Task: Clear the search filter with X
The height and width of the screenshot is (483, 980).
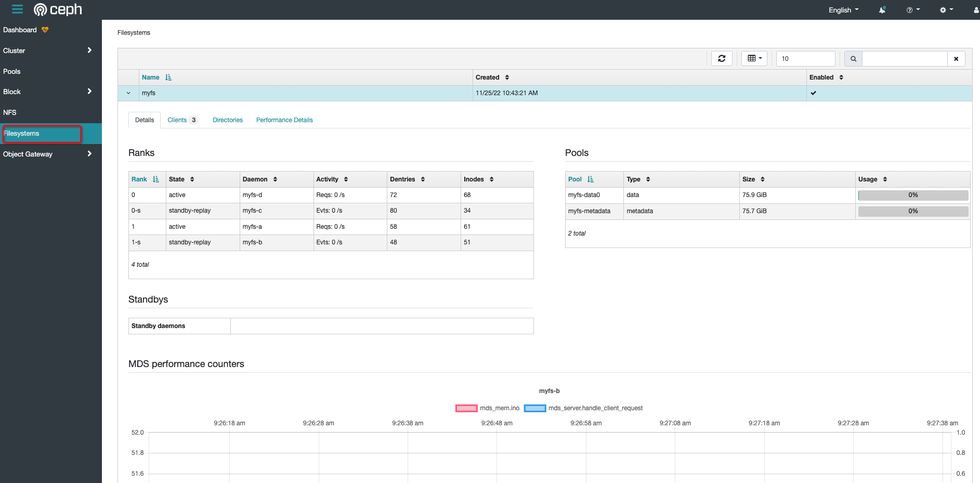Action: [x=956, y=59]
